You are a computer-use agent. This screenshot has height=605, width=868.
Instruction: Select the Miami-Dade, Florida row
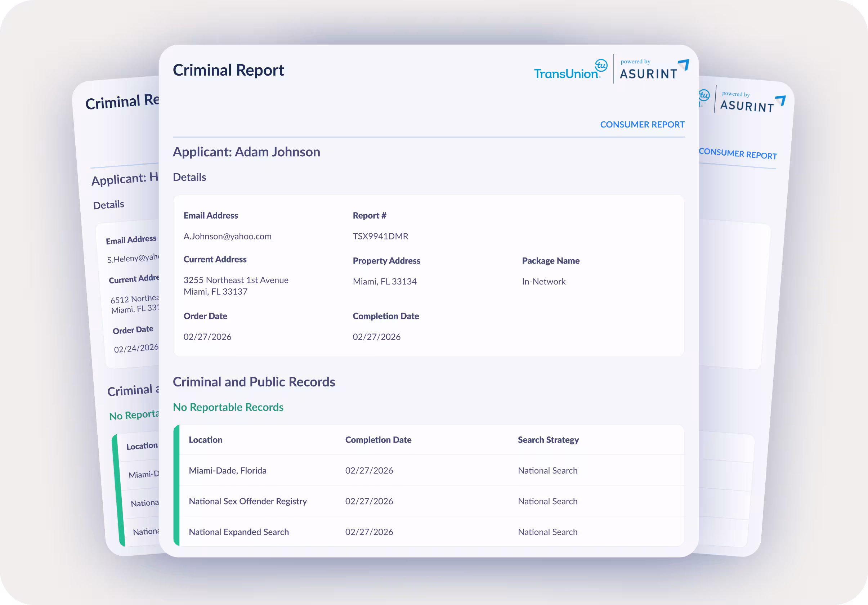pos(228,470)
